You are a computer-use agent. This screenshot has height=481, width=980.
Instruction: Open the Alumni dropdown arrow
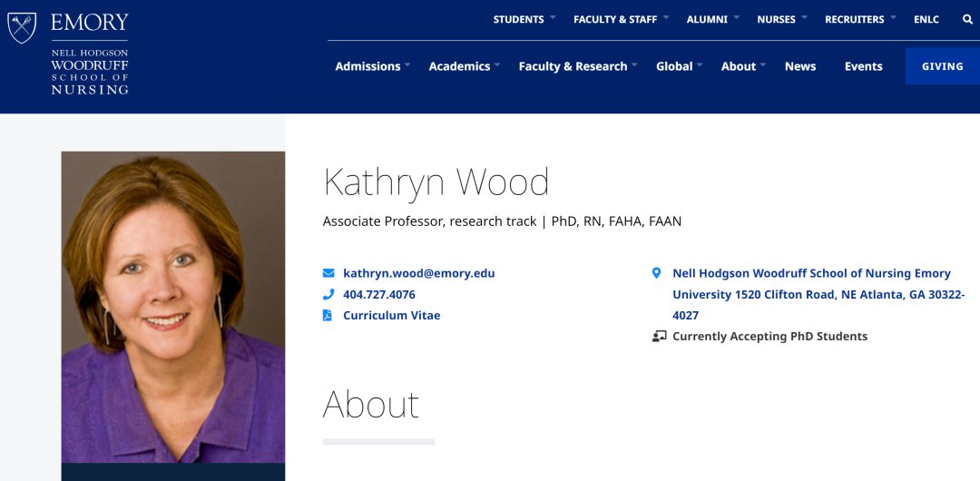736,17
